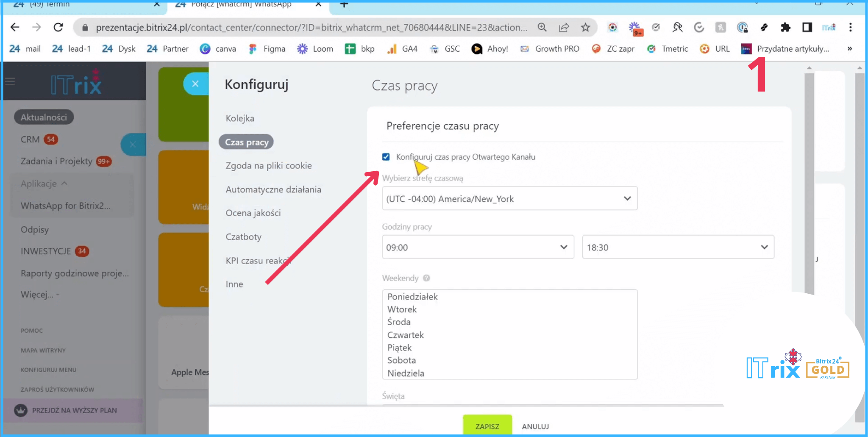Select Sobota in the weekends list
The height and width of the screenshot is (437, 868).
point(401,360)
